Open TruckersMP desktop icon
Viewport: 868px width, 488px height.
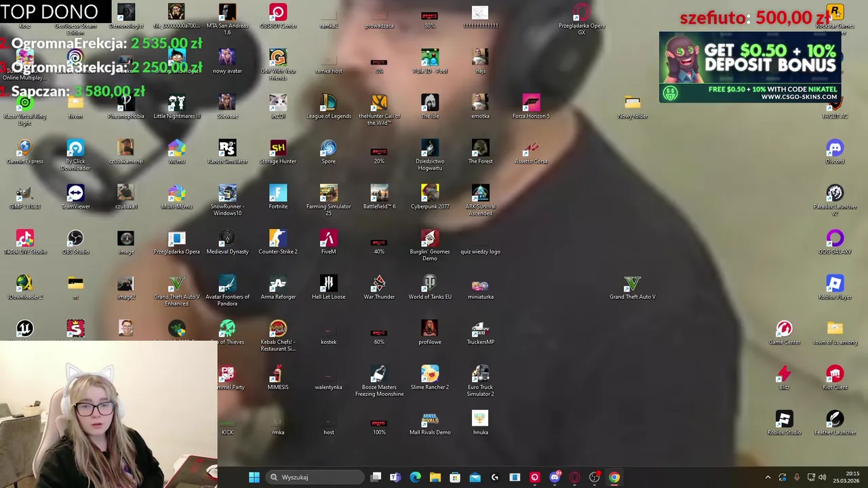point(480,333)
